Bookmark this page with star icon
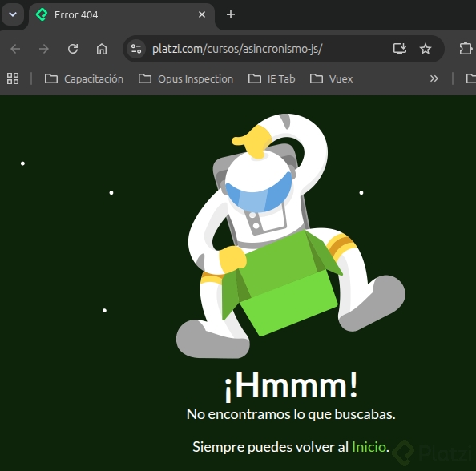Viewport: 476px width, 471px height. pos(426,49)
